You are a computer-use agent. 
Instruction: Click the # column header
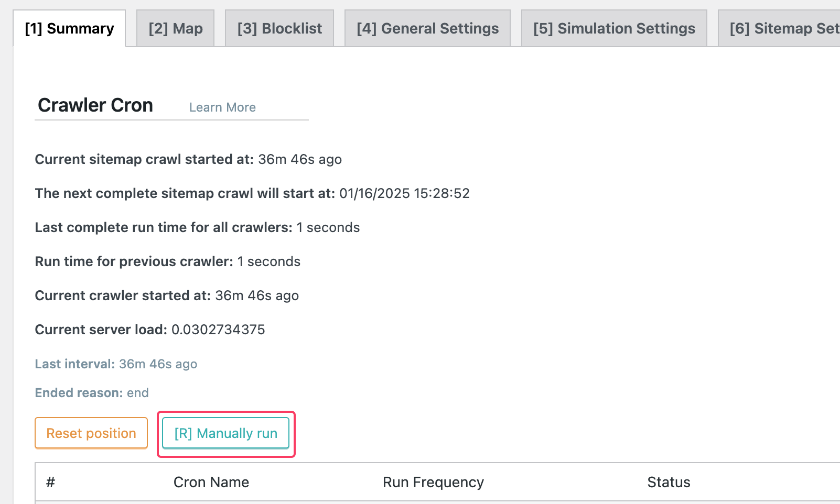[50, 482]
